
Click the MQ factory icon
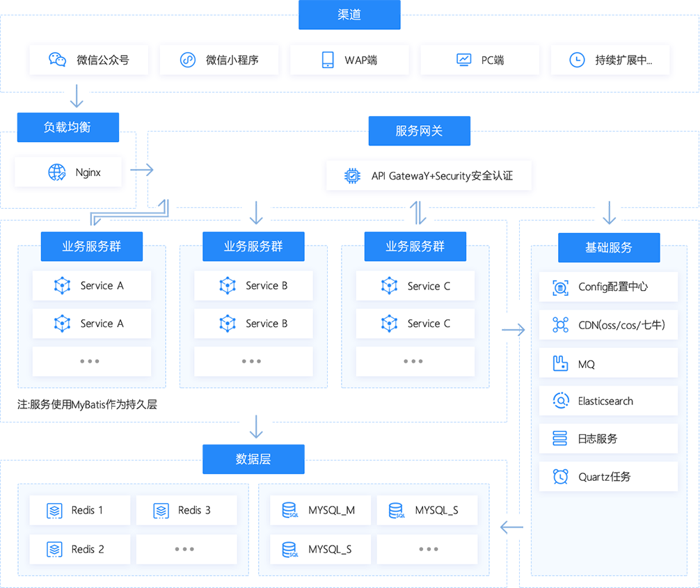(x=560, y=363)
